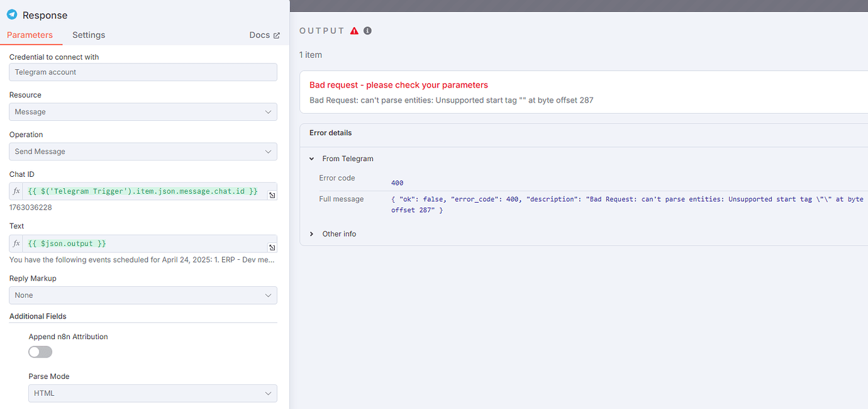Select the fx icon on the Text field

point(16,243)
